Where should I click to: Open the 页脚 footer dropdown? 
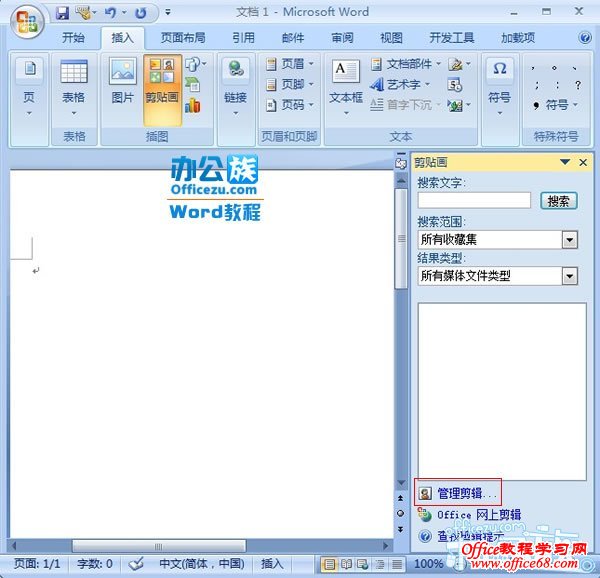(x=290, y=84)
